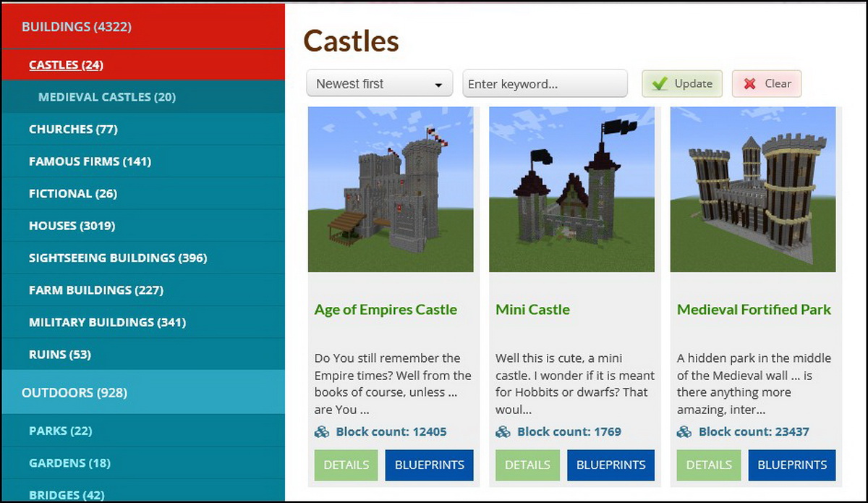Open the Medieval Fortified Park thumbnail
This screenshot has width=868, height=503.
click(753, 190)
